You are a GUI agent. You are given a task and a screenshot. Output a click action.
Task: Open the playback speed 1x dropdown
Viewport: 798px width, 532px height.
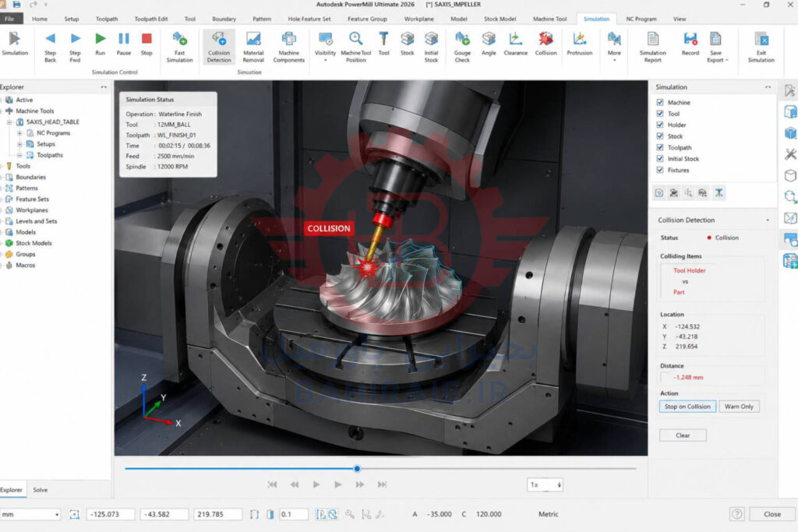tap(545, 484)
